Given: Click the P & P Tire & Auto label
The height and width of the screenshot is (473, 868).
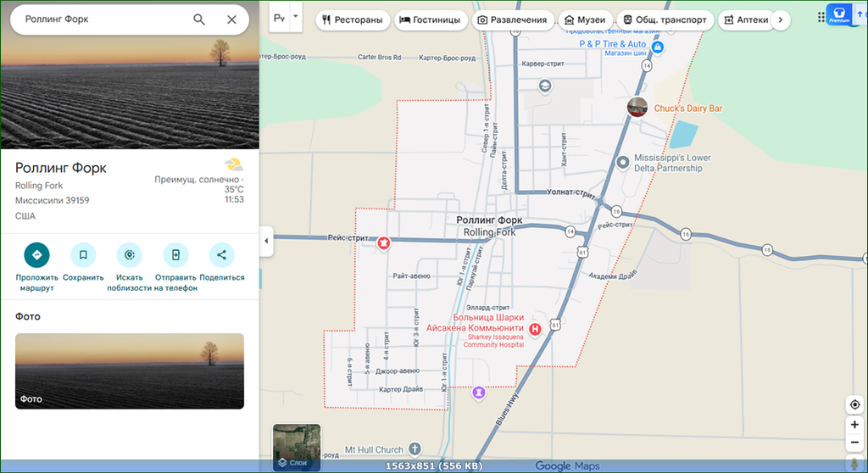Looking at the screenshot, I should point(612,44).
